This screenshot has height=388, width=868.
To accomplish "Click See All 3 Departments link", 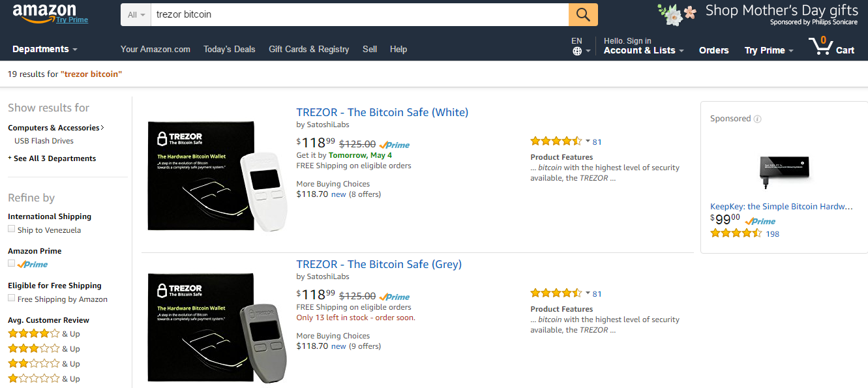I will click(x=55, y=158).
